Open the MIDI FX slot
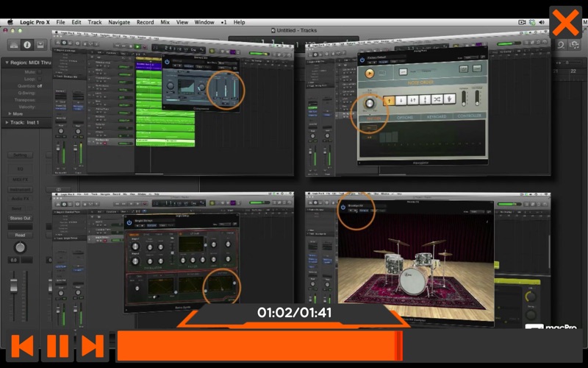Viewport: 588px width, 368px height. (20, 180)
